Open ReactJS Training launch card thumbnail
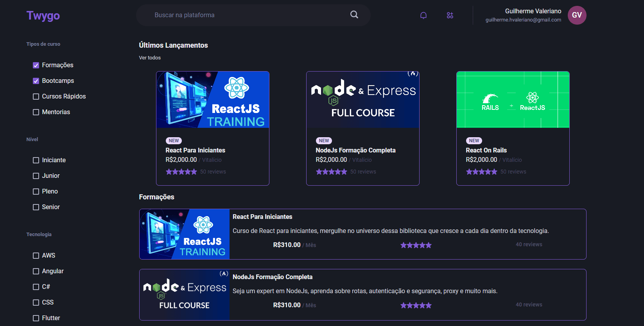Image resolution: width=644 pixels, height=326 pixels. (213, 100)
